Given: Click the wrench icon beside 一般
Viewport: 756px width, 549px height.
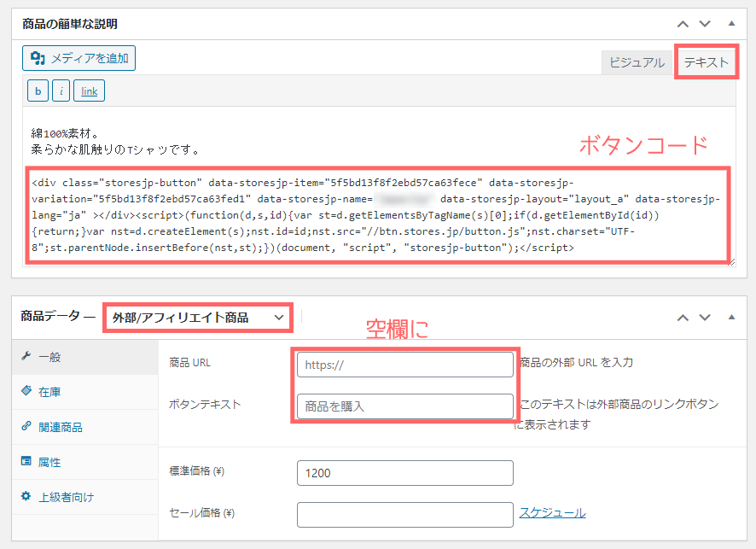Looking at the screenshot, I should 26,356.
